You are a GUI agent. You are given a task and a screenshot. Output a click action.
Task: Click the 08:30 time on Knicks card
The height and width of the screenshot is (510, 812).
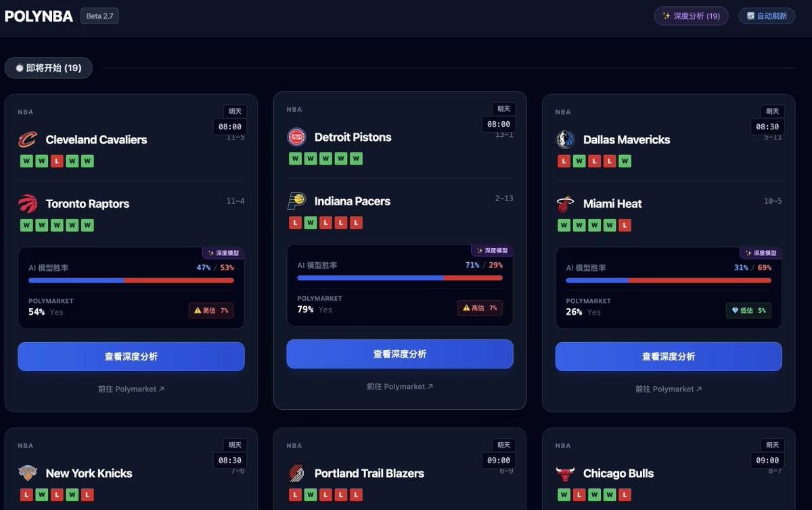(230, 461)
